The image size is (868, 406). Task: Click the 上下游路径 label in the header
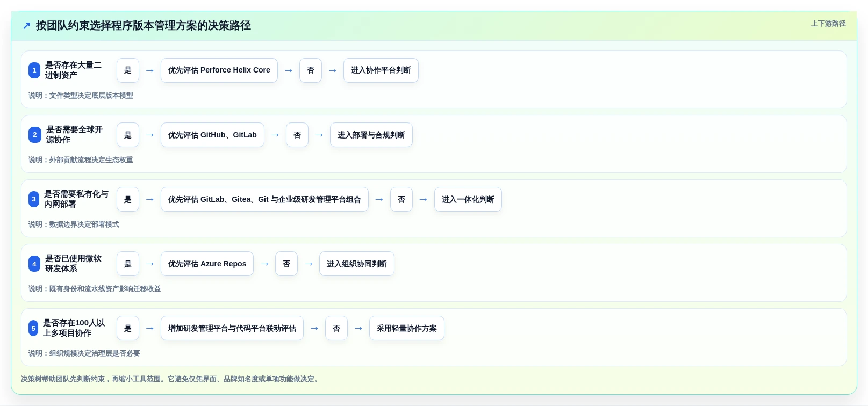tap(828, 24)
